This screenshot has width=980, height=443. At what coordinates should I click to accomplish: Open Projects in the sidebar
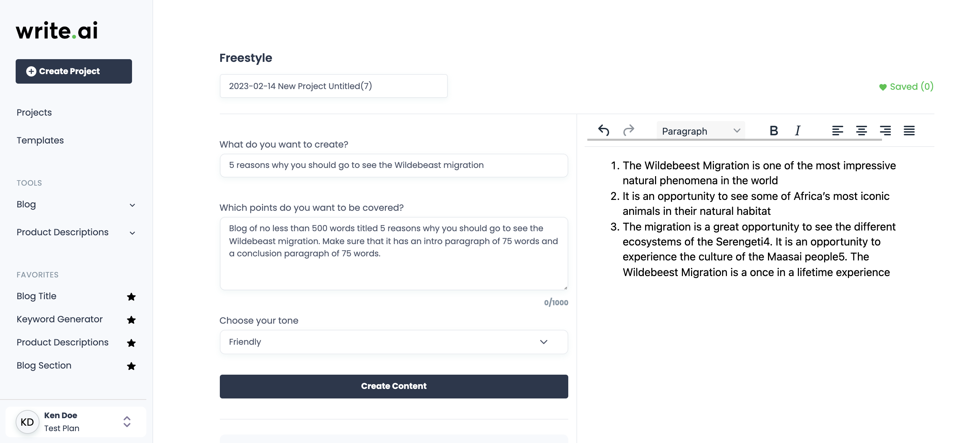34,113
